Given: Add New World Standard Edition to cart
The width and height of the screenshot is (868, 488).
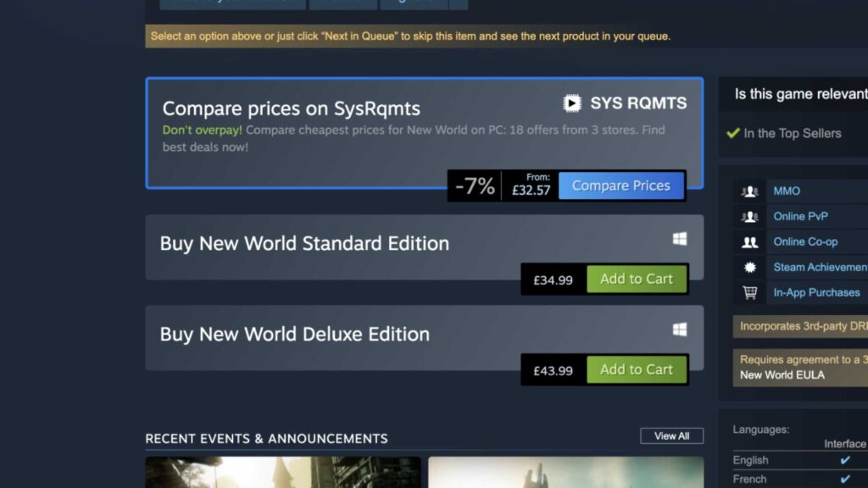Looking at the screenshot, I should [x=636, y=280].
